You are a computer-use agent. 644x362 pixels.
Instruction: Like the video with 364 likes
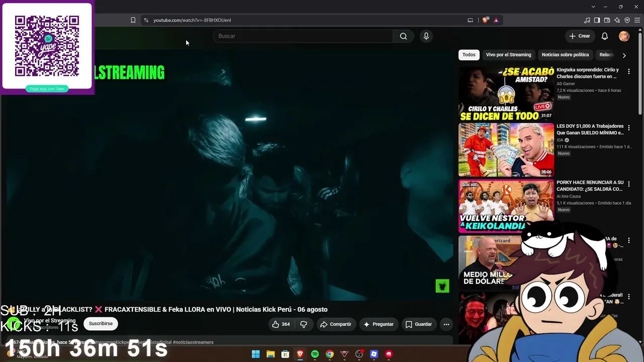(x=281, y=324)
